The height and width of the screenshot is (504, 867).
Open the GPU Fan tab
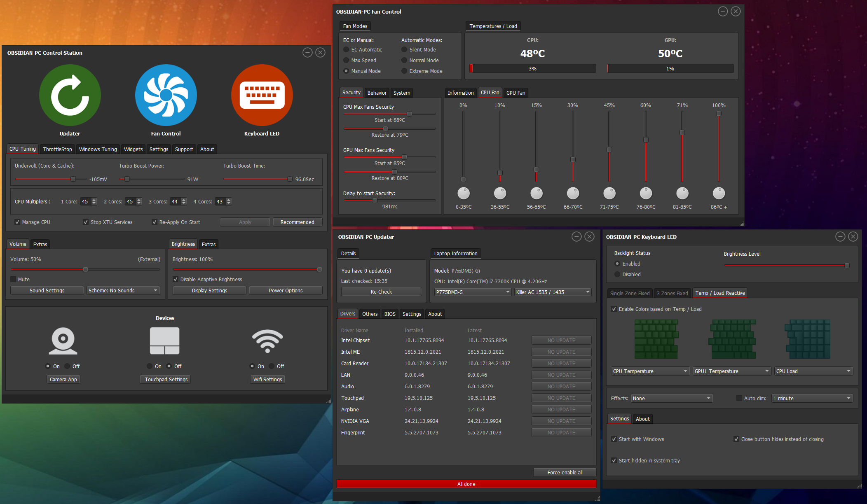pos(516,93)
